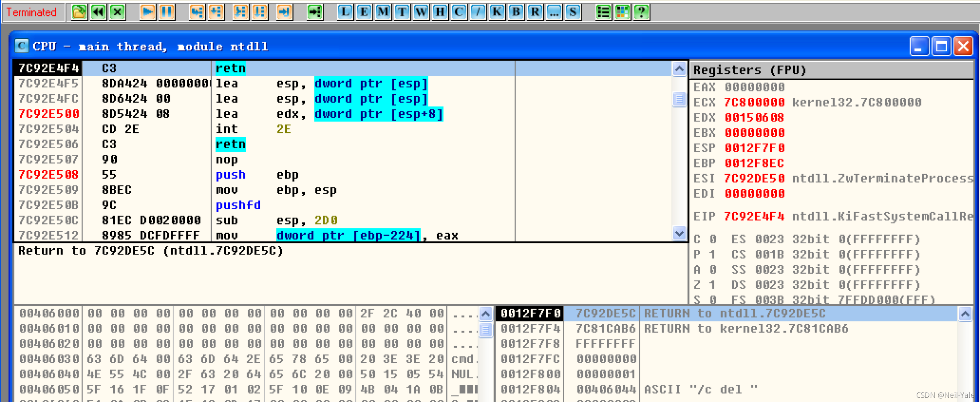Select dump row at address 00406030
This screenshot has height=402, width=980.
(247, 359)
